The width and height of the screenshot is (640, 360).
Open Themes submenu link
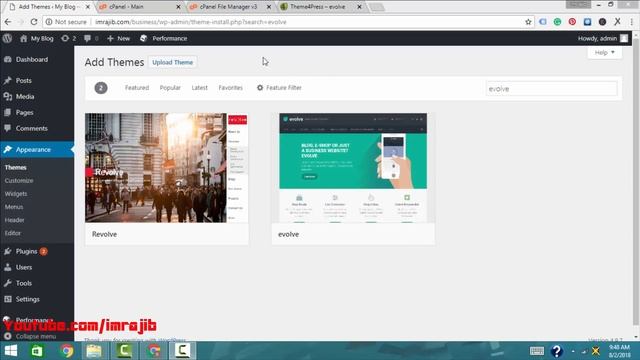16,167
